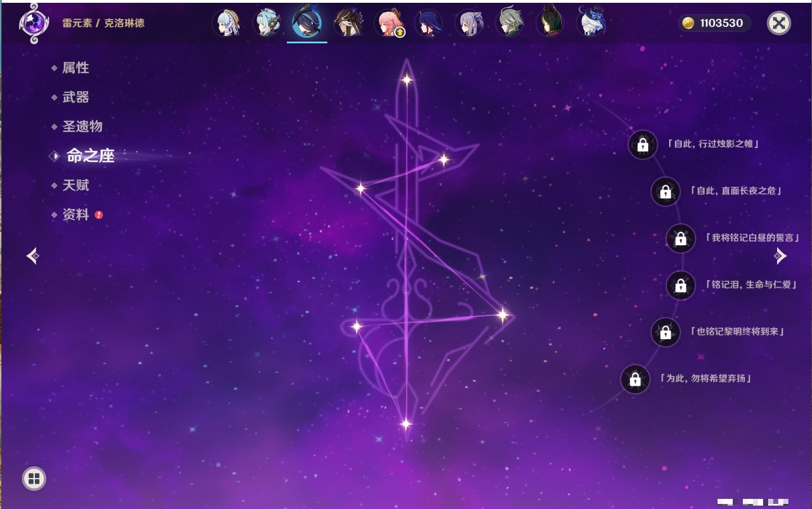Switch to the gray-haired Alhaitham avatar
This screenshot has height=509, width=812.
point(510,23)
